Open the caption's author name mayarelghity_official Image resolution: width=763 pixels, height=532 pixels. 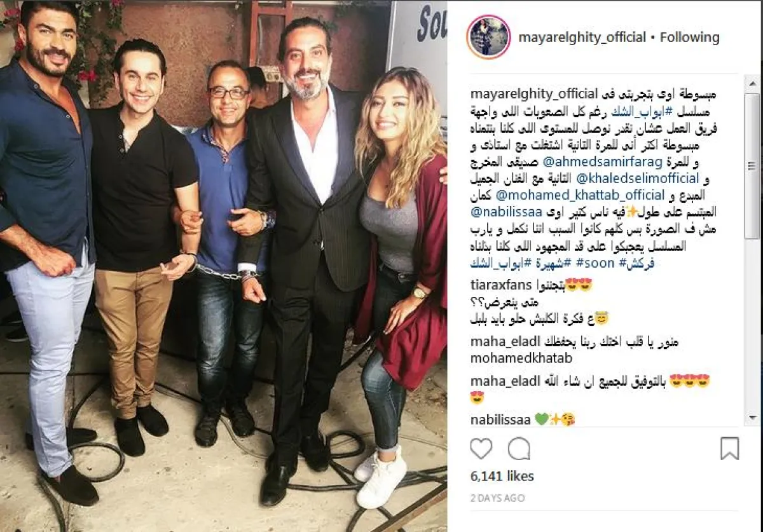[534, 94]
